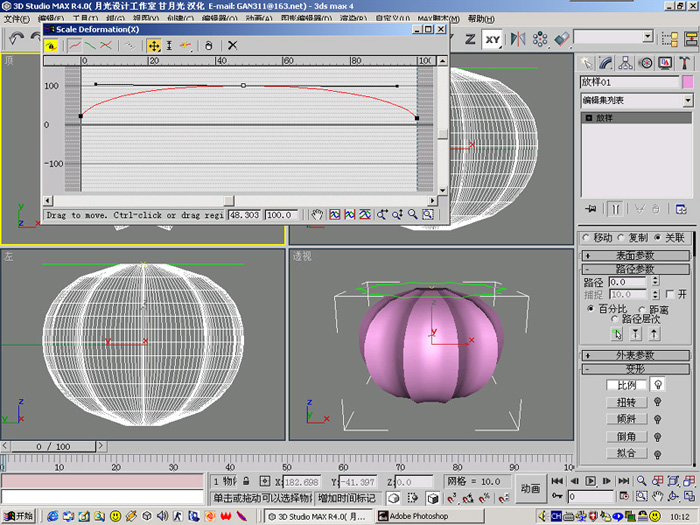Switch to Adobe Photoshop in taskbar
Image resolution: width=700 pixels, height=525 pixels.
(429, 516)
